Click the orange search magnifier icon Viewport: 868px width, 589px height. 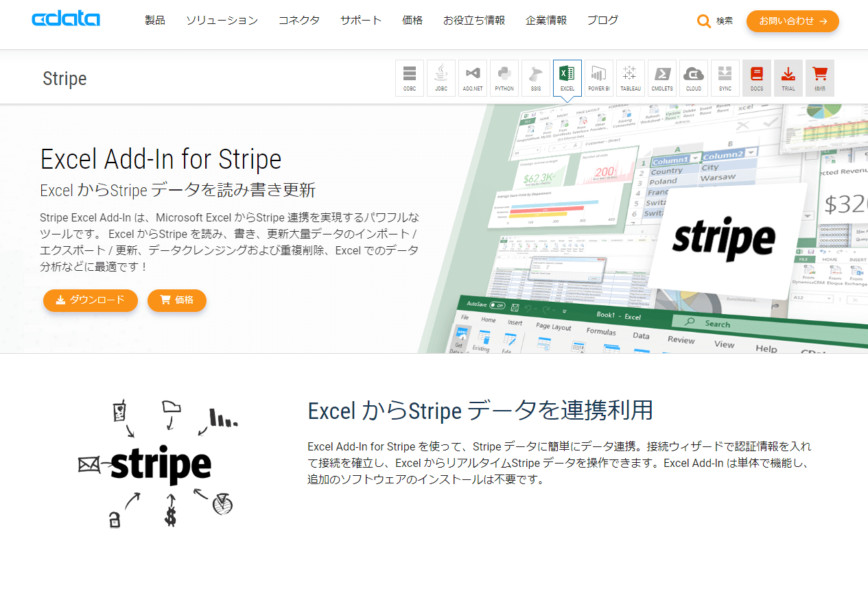(704, 21)
